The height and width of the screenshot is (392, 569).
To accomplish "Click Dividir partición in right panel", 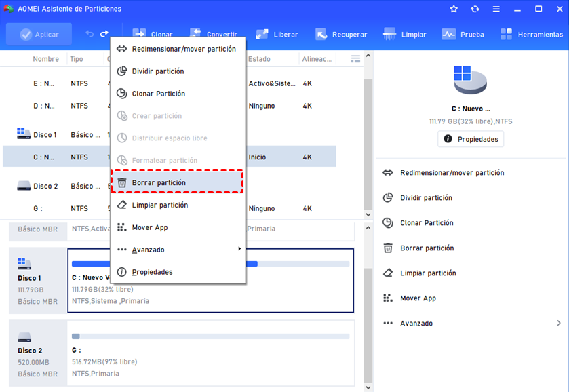I will (426, 198).
